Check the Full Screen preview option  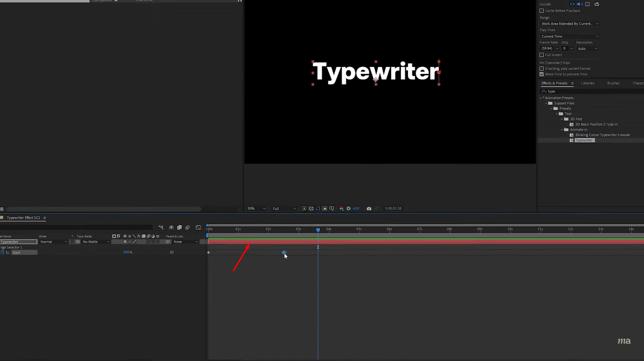542,55
